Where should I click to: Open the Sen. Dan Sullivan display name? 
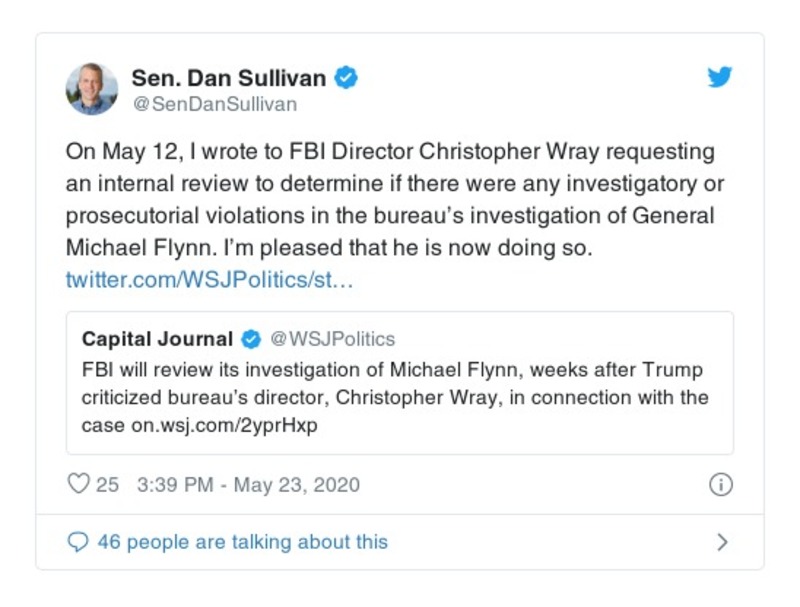pyautogui.click(x=229, y=77)
